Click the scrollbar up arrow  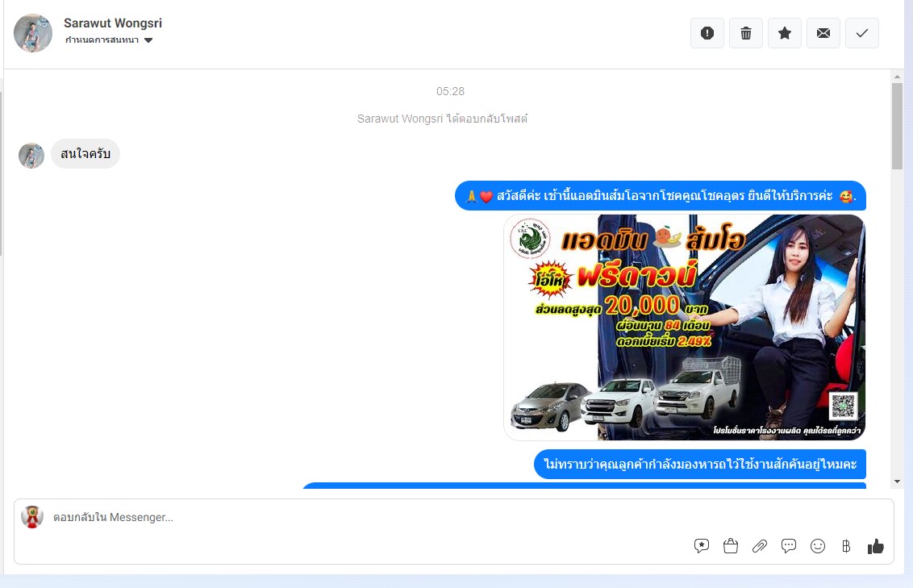point(897,77)
